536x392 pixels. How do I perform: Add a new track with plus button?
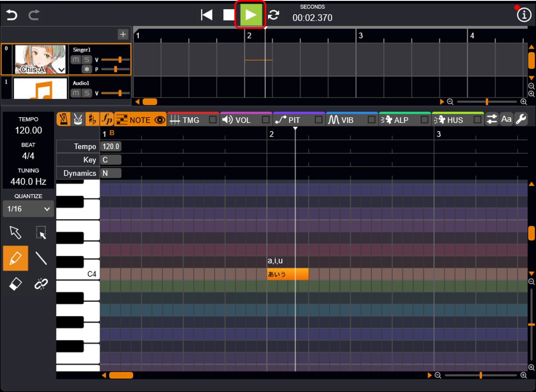point(123,34)
